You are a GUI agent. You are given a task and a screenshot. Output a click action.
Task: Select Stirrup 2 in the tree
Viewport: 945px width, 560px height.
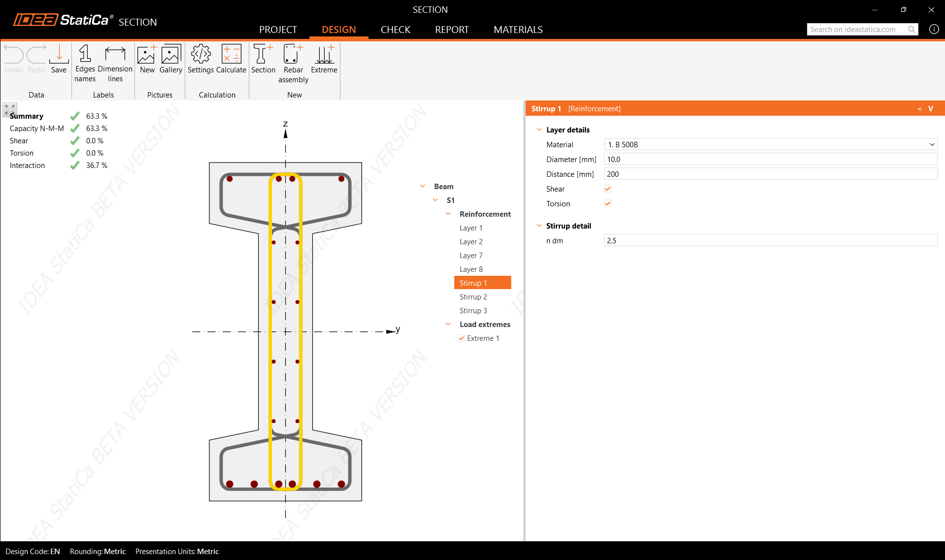coord(473,297)
